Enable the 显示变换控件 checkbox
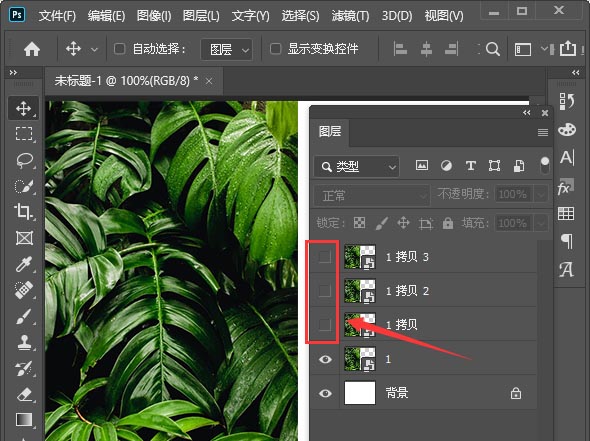 (275, 49)
